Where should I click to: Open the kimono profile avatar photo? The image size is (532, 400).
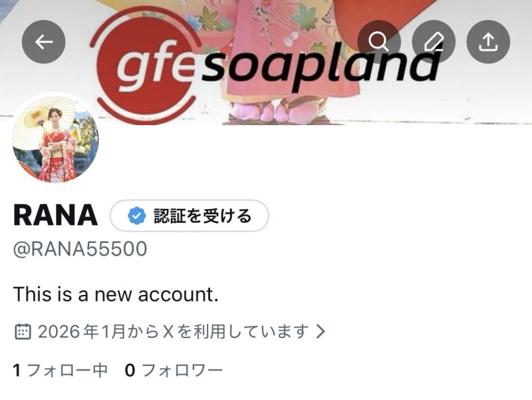pos(55,139)
